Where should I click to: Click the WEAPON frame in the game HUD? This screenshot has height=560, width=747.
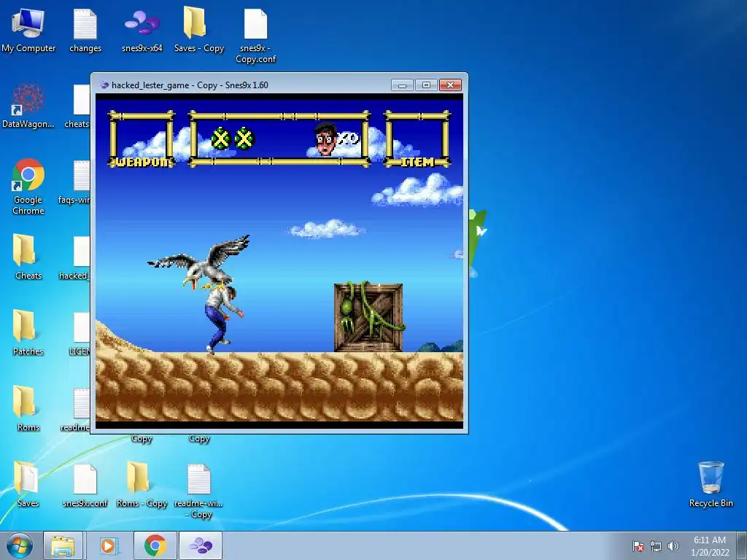point(142,139)
